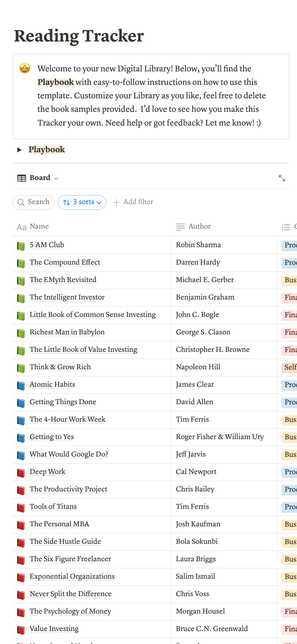
Task: Open The Compound Effect book page
Action: click(x=65, y=262)
